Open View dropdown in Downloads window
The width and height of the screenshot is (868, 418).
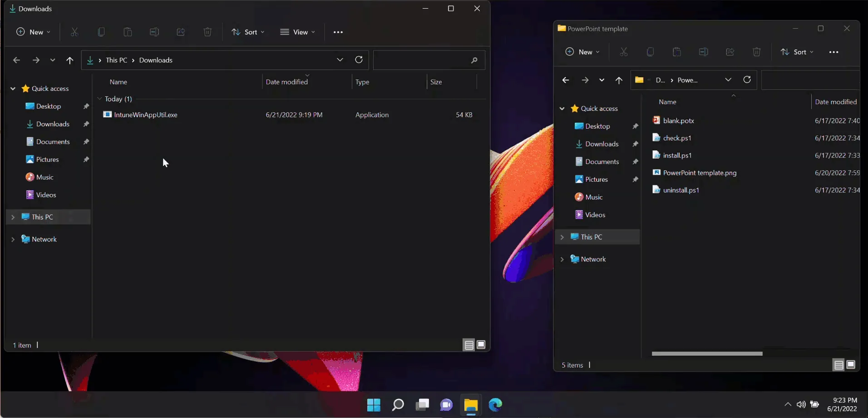(x=297, y=32)
